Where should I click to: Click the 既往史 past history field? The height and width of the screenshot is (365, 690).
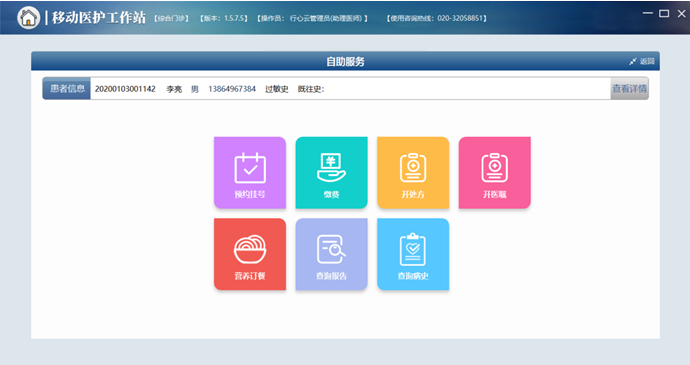pos(311,89)
